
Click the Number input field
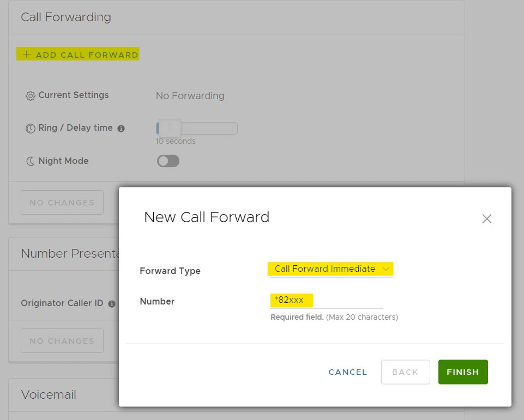(x=327, y=301)
